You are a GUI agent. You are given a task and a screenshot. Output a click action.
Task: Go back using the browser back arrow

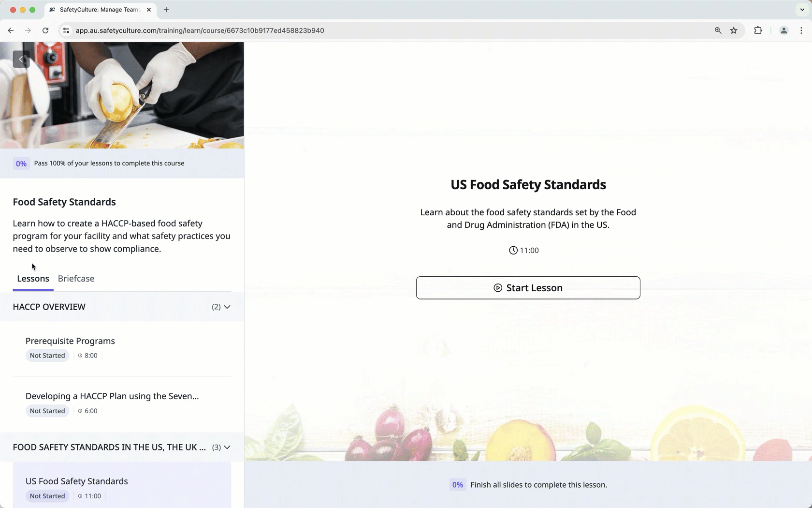point(11,30)
